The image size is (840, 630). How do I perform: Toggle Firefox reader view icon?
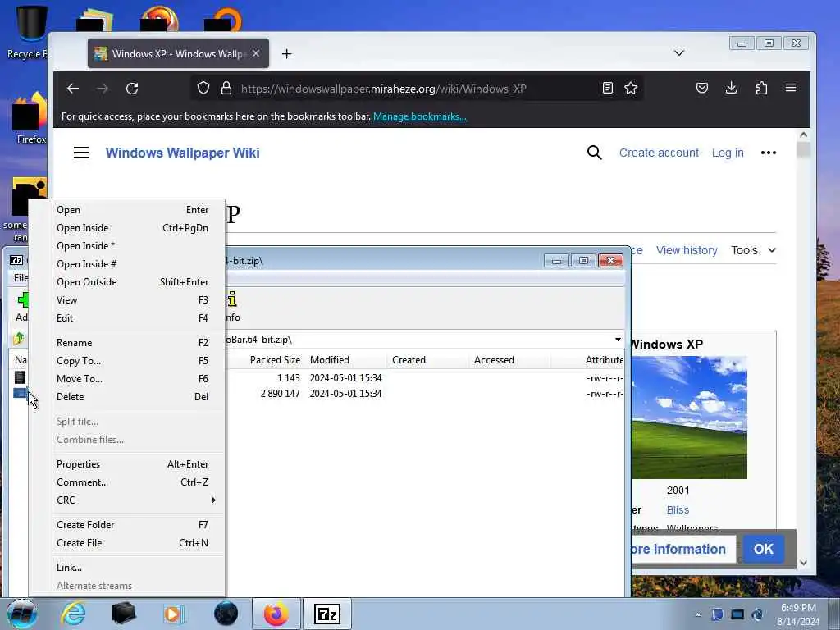(608, 88)
